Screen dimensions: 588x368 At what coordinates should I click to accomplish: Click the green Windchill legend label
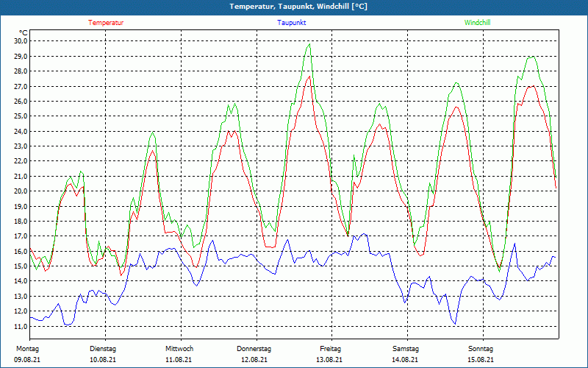[x=477, y=23]
